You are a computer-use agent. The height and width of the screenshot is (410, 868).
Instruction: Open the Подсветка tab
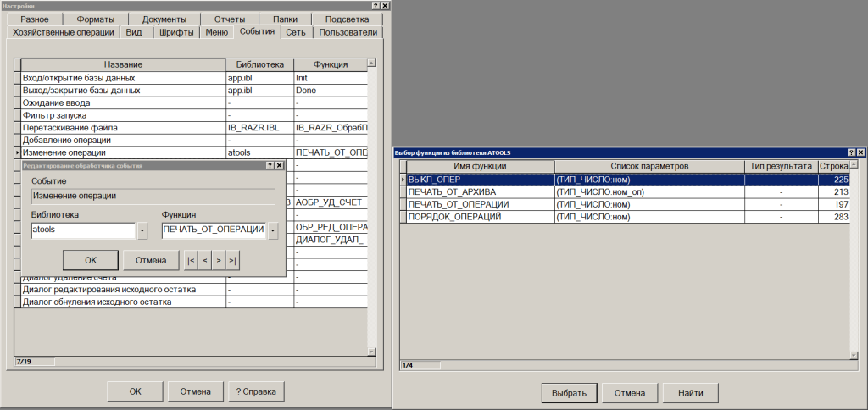coord(348,19)
